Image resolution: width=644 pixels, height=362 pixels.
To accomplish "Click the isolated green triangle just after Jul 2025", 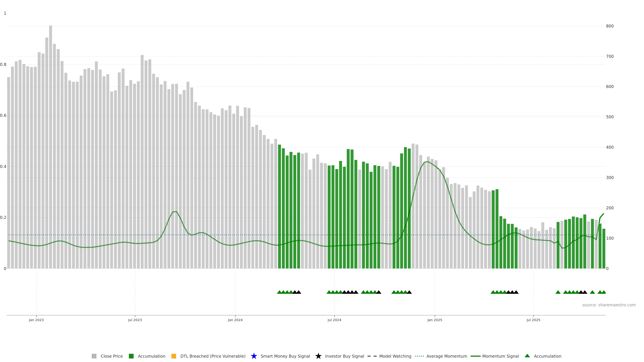I will tap(558, 292).
